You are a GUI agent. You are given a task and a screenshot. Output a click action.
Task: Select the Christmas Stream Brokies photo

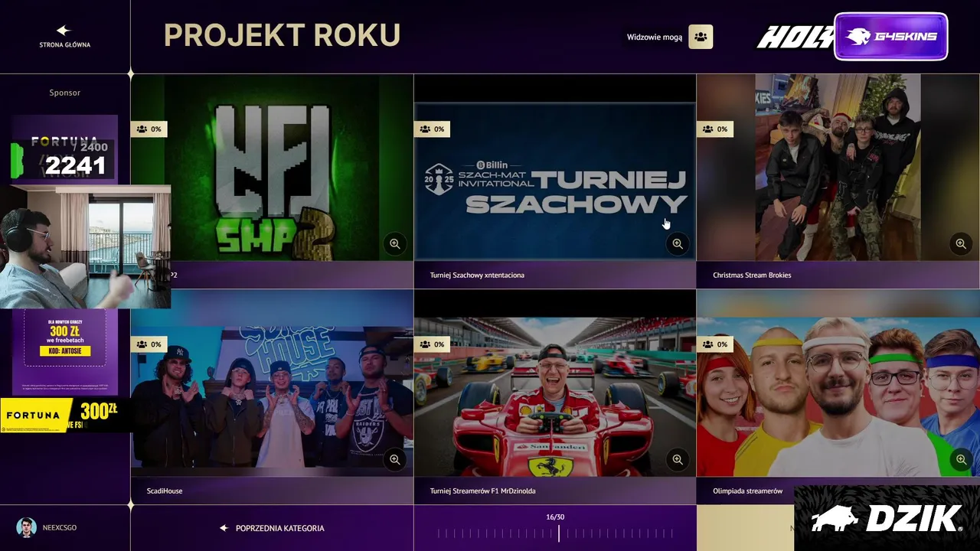[838, 168]
